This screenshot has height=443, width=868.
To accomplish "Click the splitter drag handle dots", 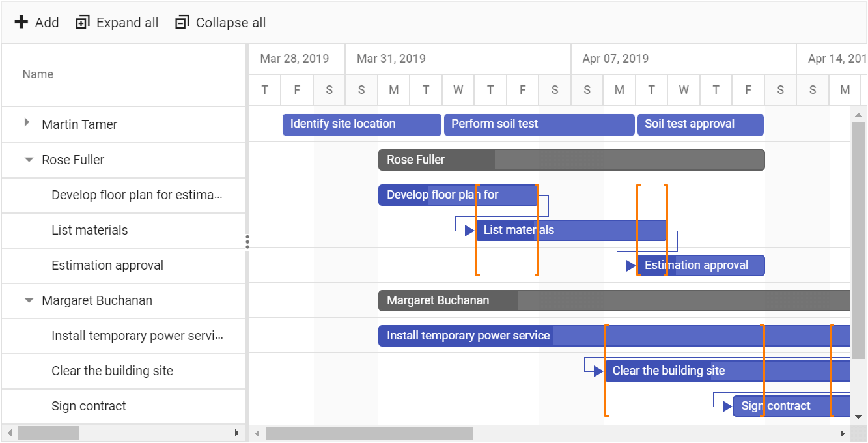I will pos(247,242).
